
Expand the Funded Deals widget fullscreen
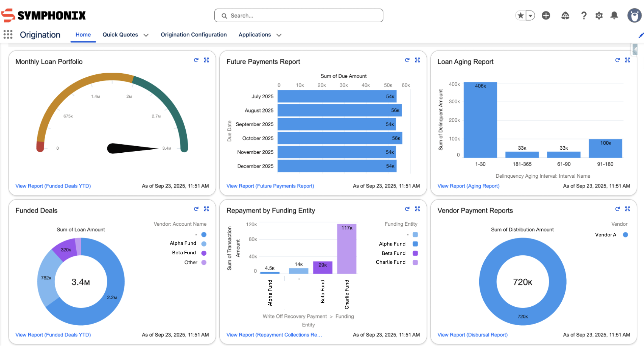(206, 209)
